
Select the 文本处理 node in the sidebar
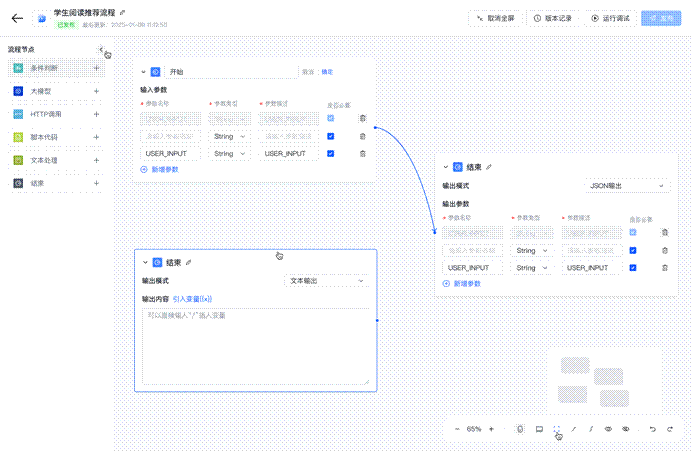click(x=50, y=160)
